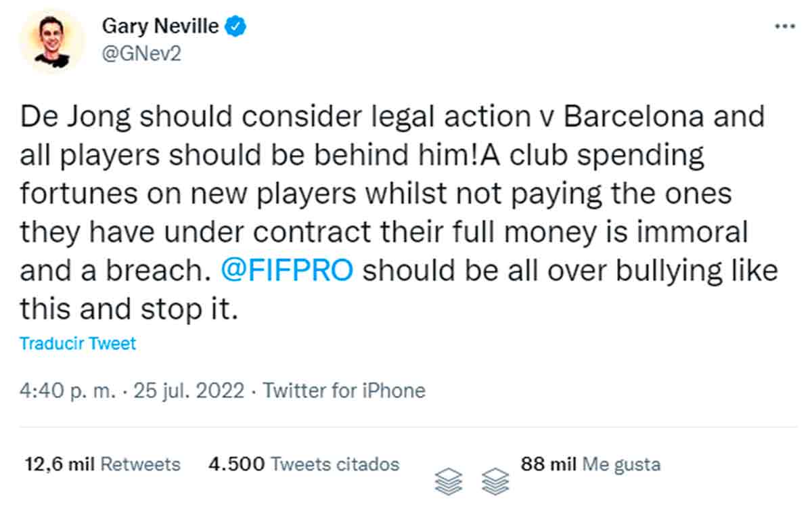Open the @GNev2 handle link
Image resolution: width=812 pixels, height=505 pixels.
point(141,54)
